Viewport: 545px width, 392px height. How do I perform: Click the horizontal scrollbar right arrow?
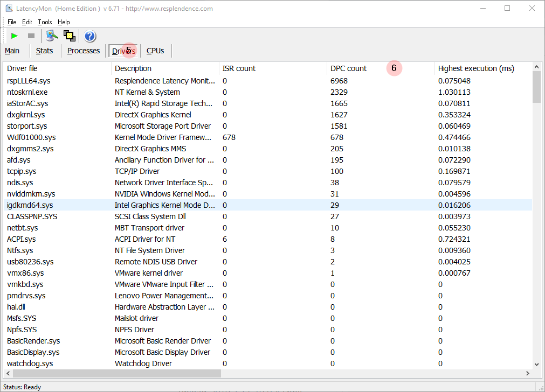[x=528, y=373]
